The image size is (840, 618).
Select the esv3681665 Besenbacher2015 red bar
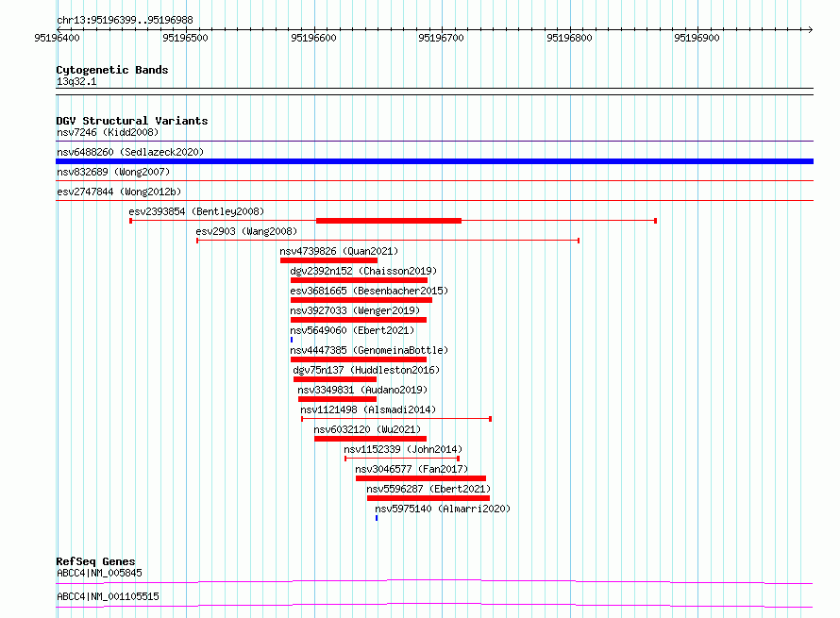coord(361,300)
